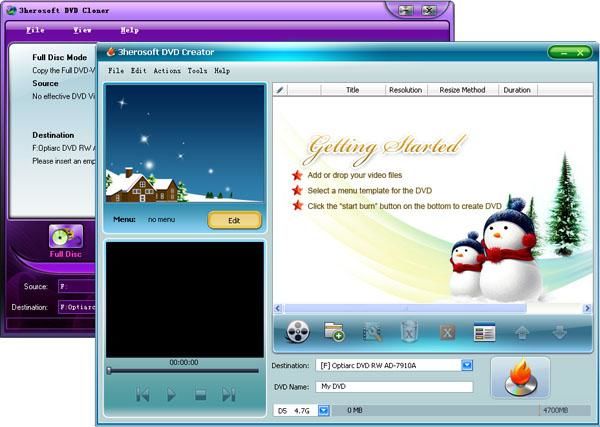
Task: Click the Resolution column header
Action: click(x=406, y=90)
